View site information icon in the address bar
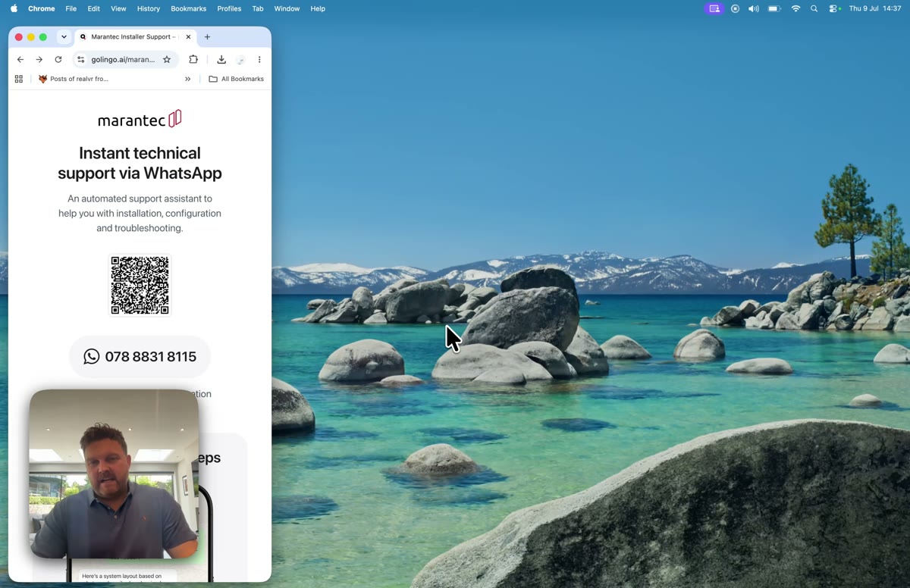 [x=81, y=59]
